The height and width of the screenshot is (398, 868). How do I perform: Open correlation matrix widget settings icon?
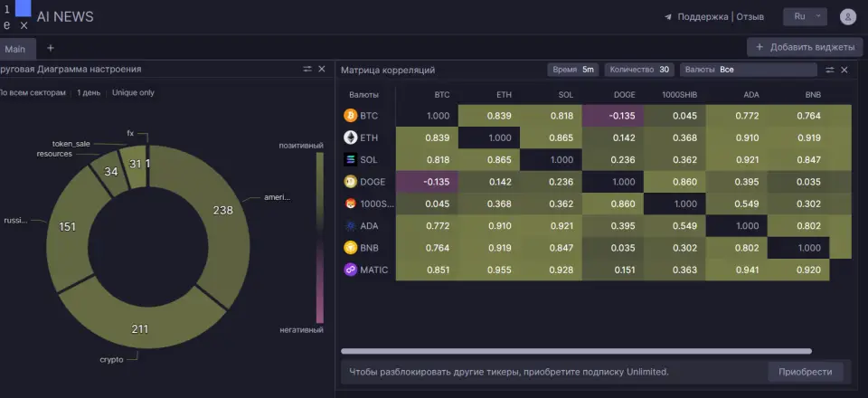829,70
